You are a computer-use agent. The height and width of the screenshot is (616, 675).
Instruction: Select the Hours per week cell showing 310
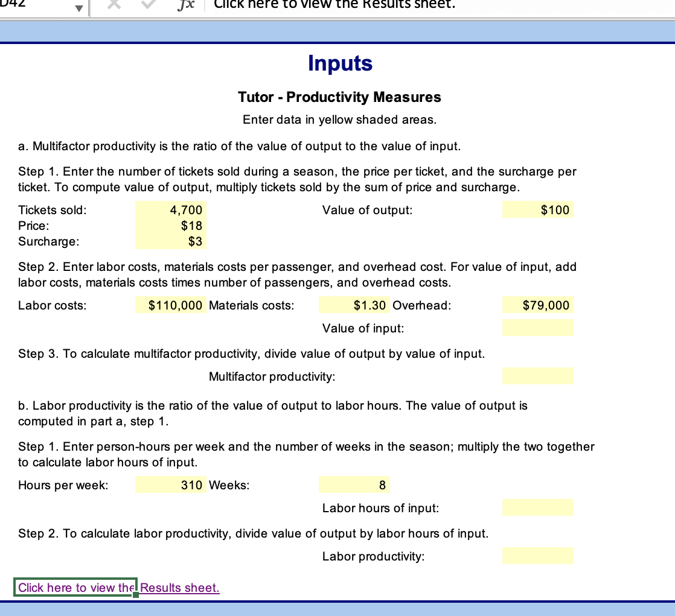pyautogui.click(x=170, y=484)
